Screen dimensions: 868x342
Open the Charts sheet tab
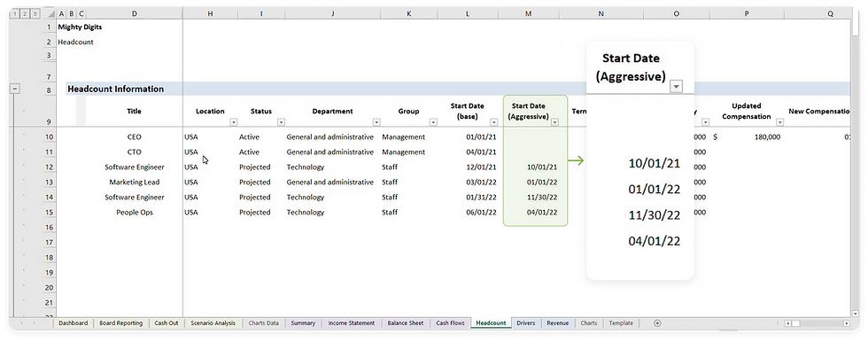click(589, 323)
